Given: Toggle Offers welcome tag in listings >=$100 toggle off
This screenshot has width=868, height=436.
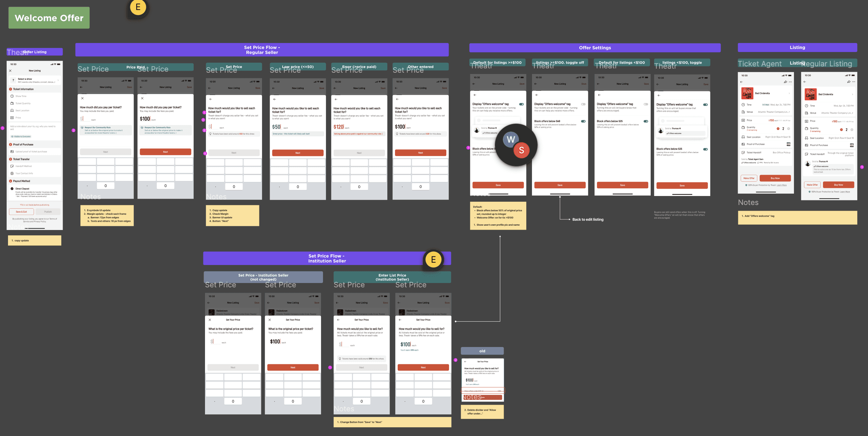Looking at the screenshot, I should point(583,104).
